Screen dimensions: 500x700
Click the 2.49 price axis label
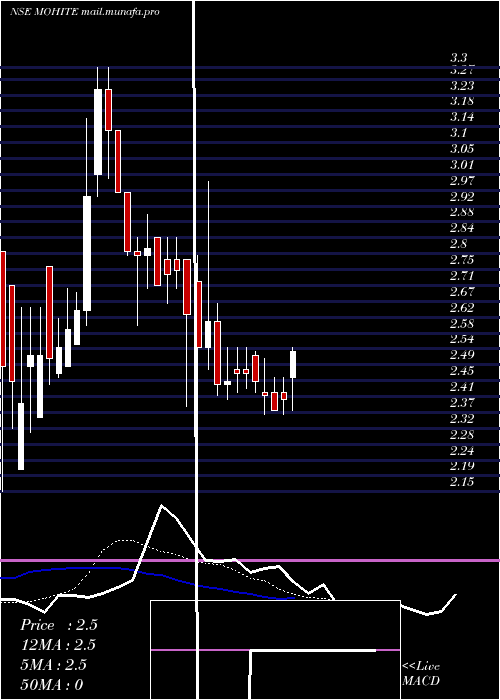(462, 355)
